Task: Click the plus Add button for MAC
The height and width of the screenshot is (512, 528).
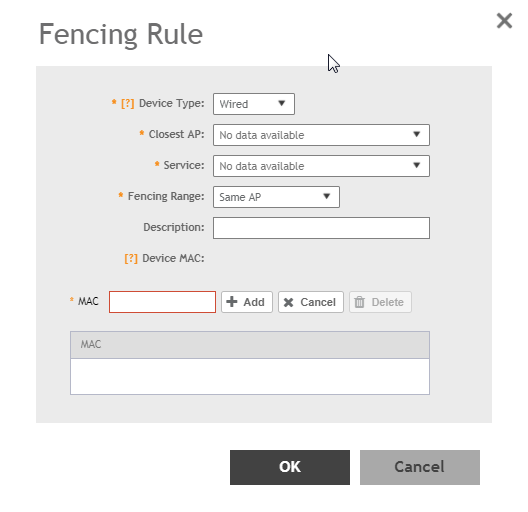Action: [x=247, y=302]
